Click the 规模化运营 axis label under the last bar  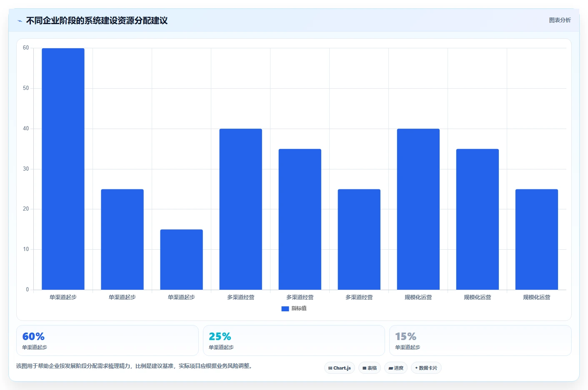pyautogui.click(x=536, y=297)
